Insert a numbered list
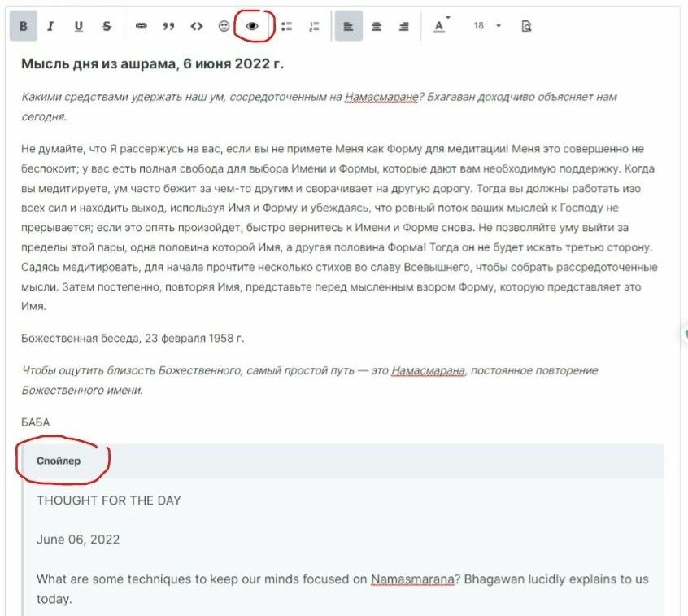 point(314,26)
